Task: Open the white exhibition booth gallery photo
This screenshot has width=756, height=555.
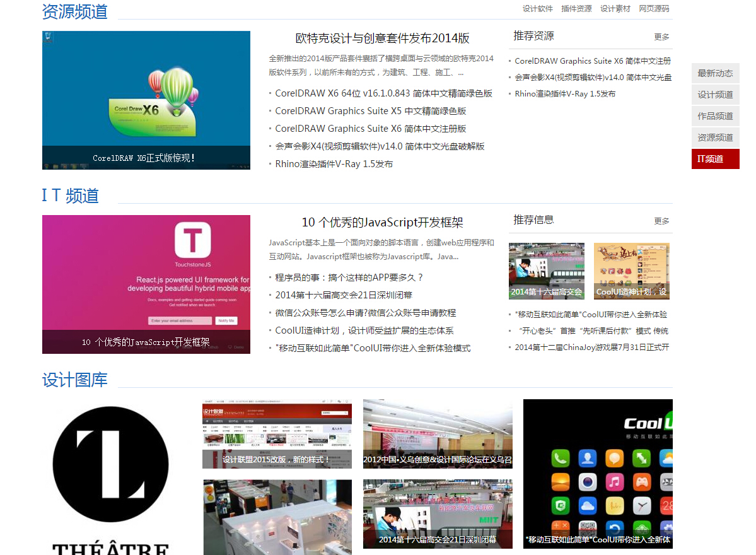Action: [x=277, y=517]
